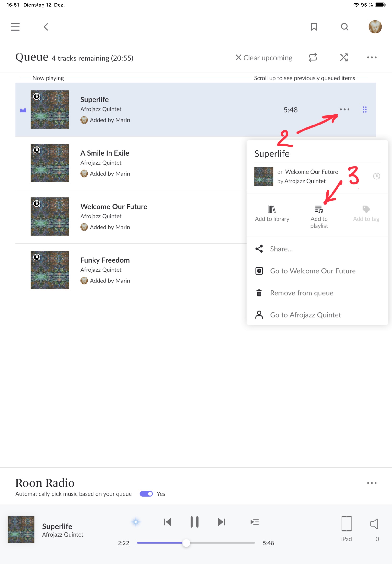Click Add to library in the popup
This screenshot has height=564, width=392.
pos(272,214)
